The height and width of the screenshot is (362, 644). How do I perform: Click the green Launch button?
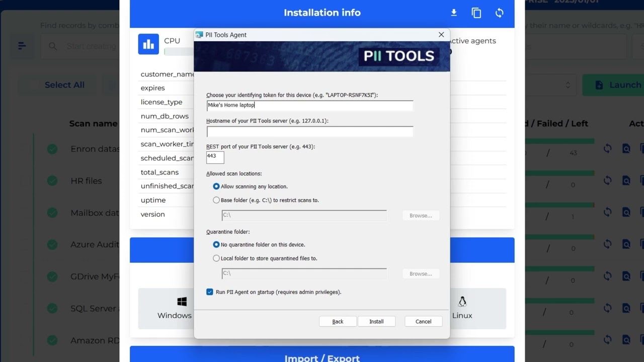coord(613,85)
